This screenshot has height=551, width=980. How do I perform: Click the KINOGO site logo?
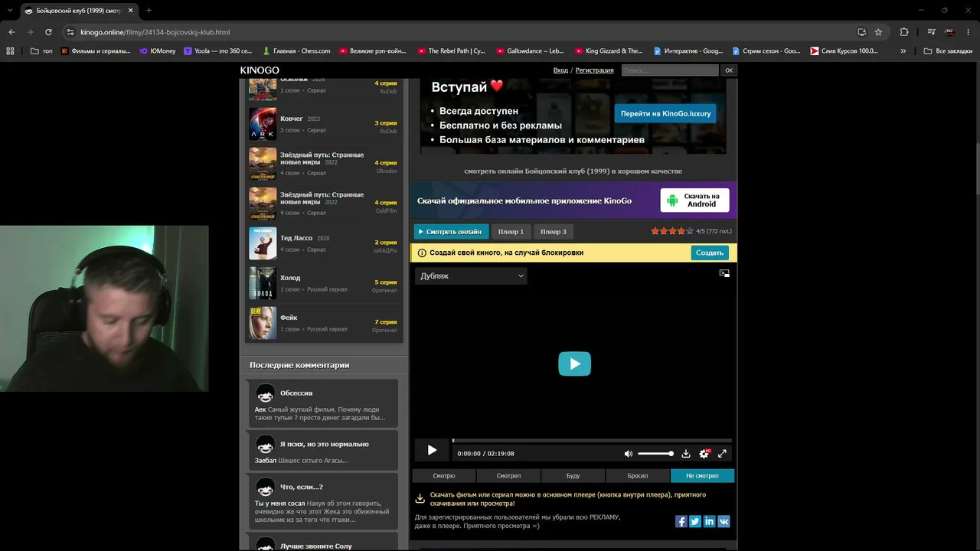click(x=260, y=70)
